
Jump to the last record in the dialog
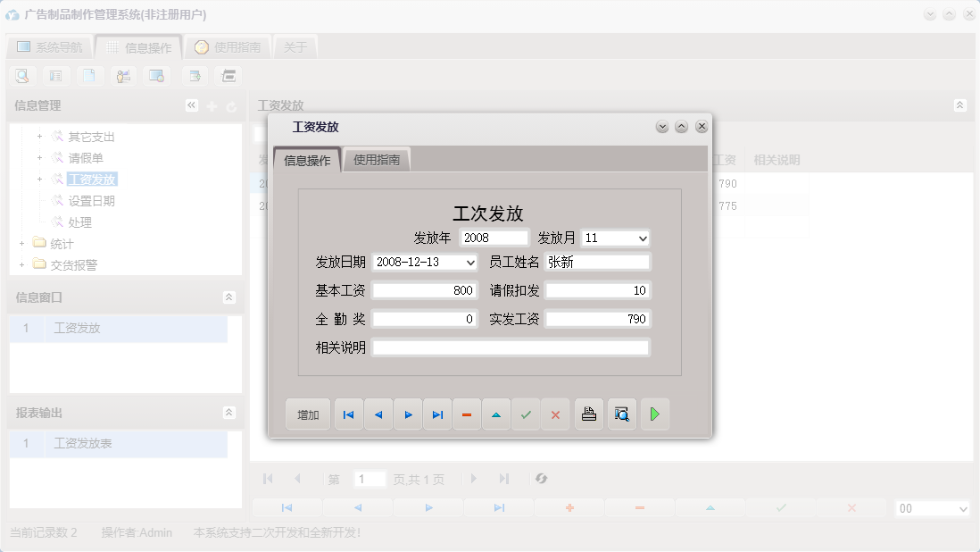click(x=437, y=414)
